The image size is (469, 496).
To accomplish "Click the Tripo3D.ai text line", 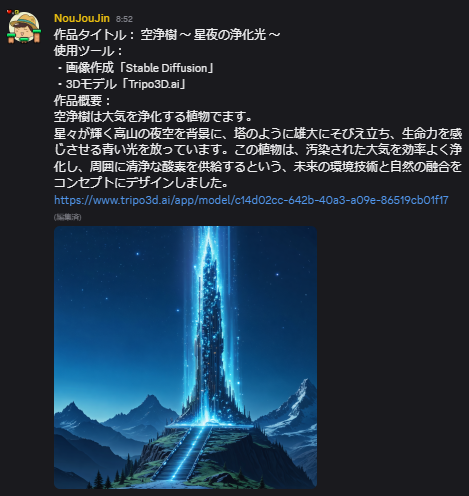I will pos(120,84).
